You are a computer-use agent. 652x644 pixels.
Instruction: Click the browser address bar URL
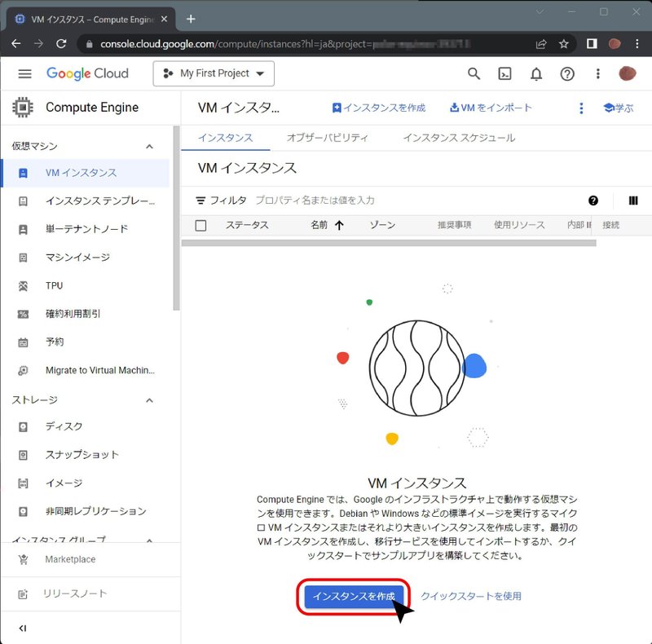(x=285, y=44)
